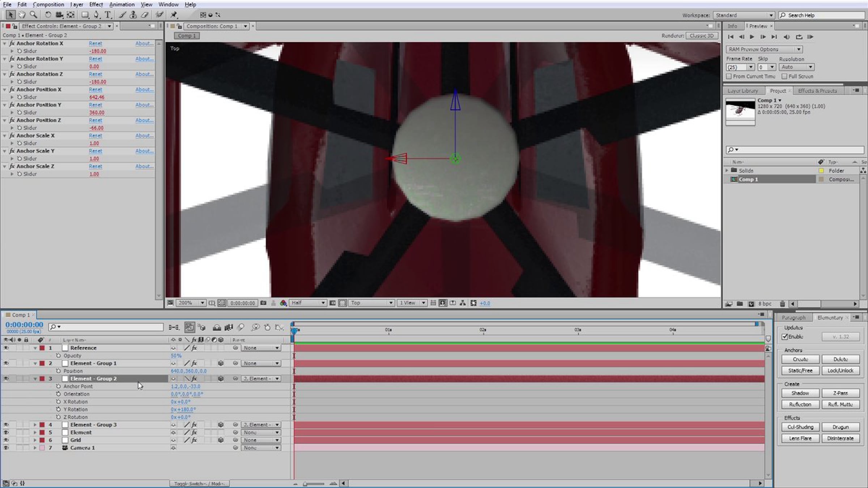Toggle the Full Screen checkbox
The height and width of the screenshot is (488, 868).
click(784, 76)
